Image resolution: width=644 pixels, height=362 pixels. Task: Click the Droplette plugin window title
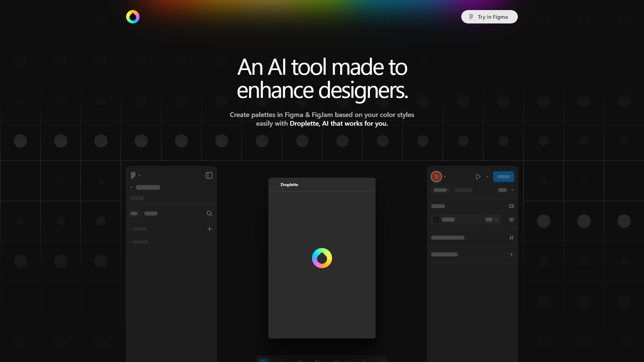click(x=289, y=185)
